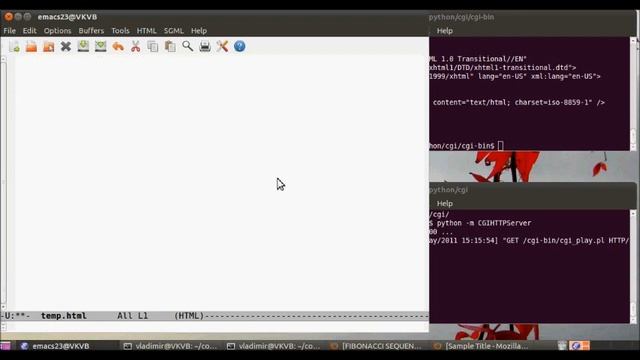Viewport: 640px width, 360px height.
Task: Open Help menu in cgi-bin terminal
Action: pyautogui.click(x=444, y=31)
